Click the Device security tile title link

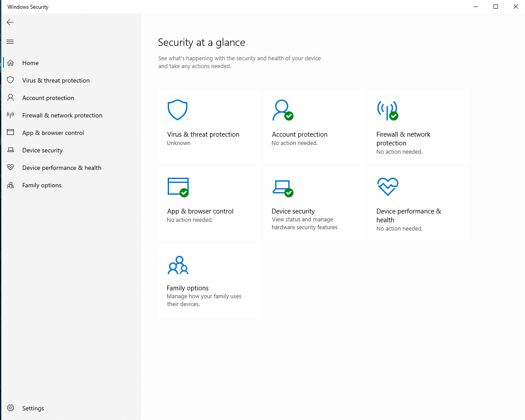coord(293,211)
